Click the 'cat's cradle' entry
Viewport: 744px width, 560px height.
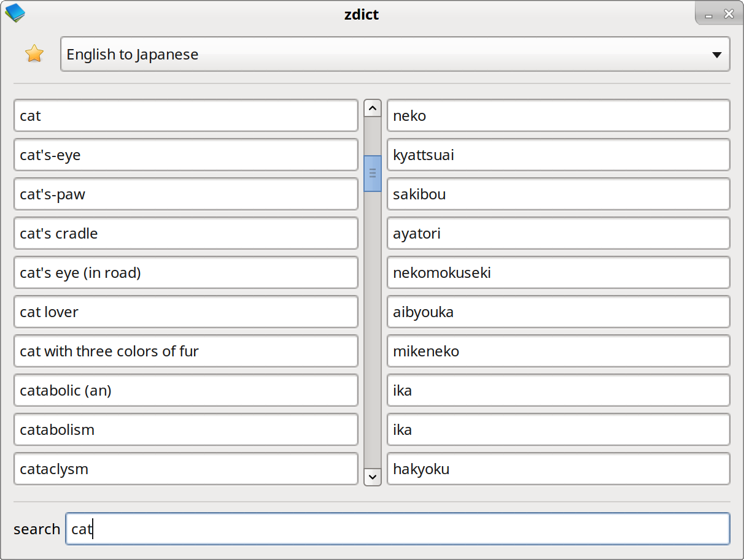(185, 234)
